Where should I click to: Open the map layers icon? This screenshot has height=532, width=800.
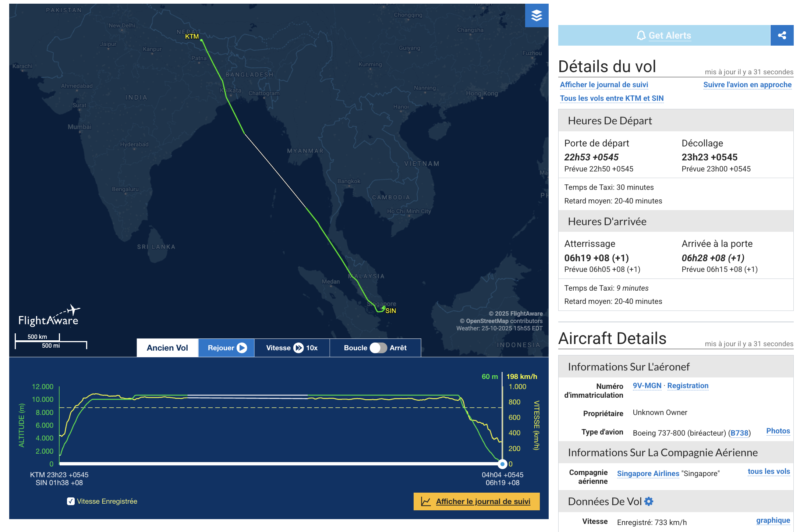(537, 15)
